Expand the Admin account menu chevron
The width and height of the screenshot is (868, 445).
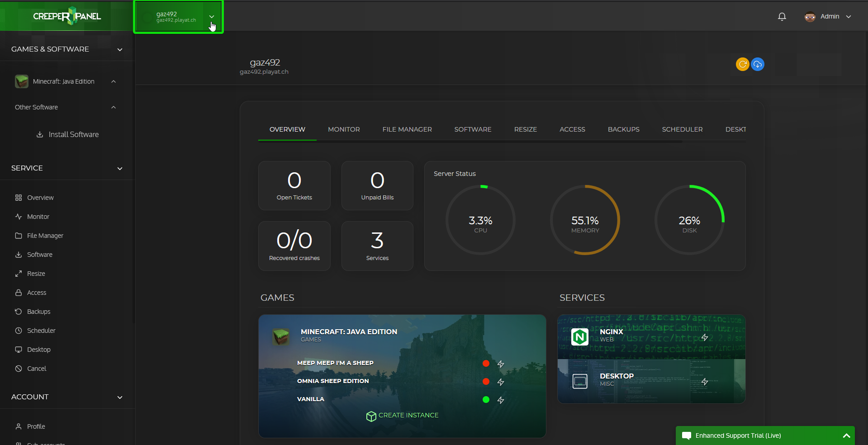849,17
